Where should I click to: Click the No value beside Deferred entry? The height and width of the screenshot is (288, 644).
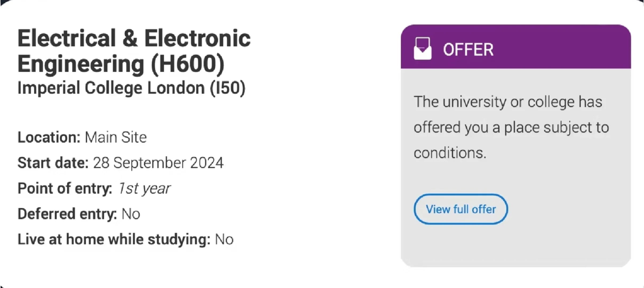(131, 214)
